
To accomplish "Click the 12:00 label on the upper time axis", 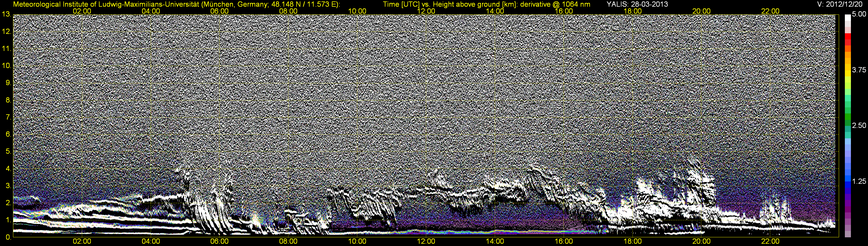I will pyautogui.click(x=426, y=11).
